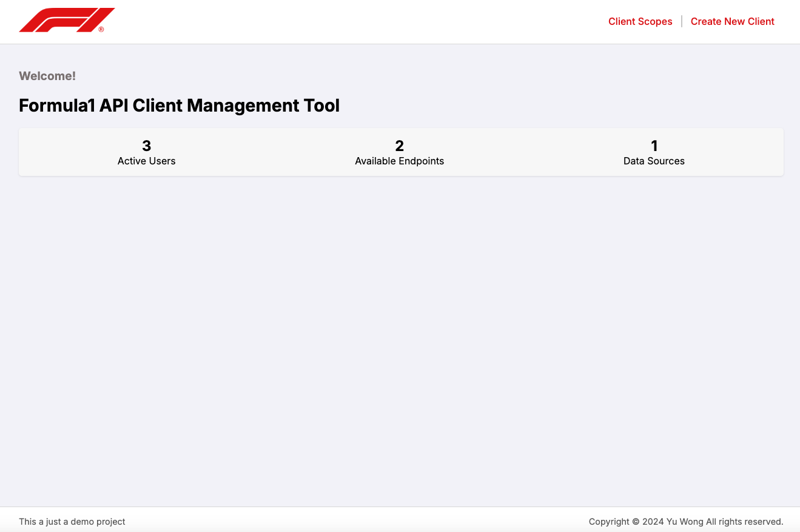Viewport: 800px width, 532px height.
Task: Click the Active Users count 3
Action: point(146,146)
